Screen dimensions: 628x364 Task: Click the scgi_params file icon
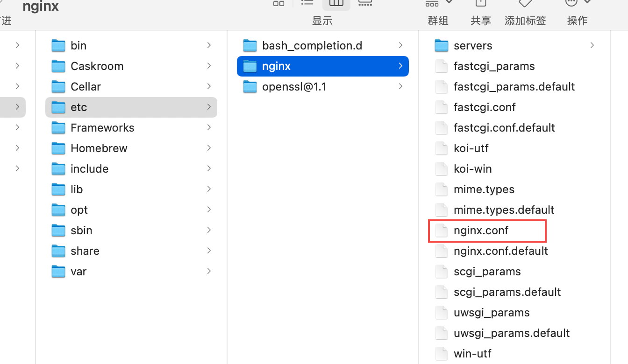pyautogui.click(x=442, y=271)
